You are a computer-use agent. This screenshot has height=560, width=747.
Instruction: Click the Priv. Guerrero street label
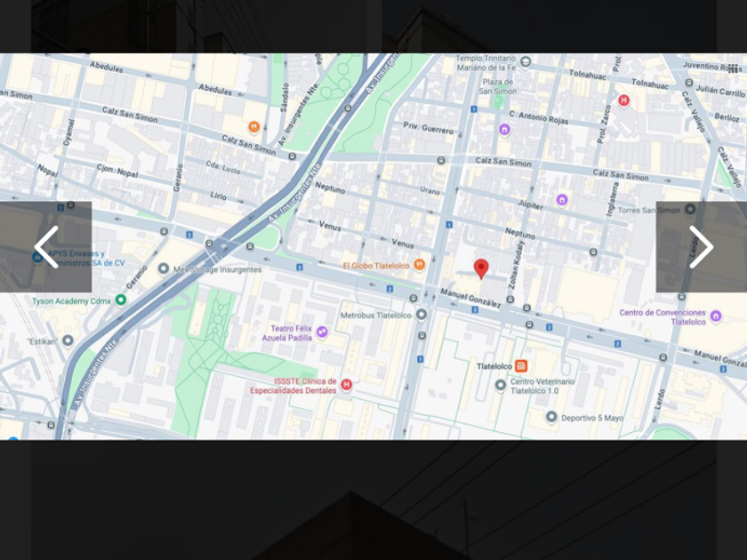tap(429, 128)
